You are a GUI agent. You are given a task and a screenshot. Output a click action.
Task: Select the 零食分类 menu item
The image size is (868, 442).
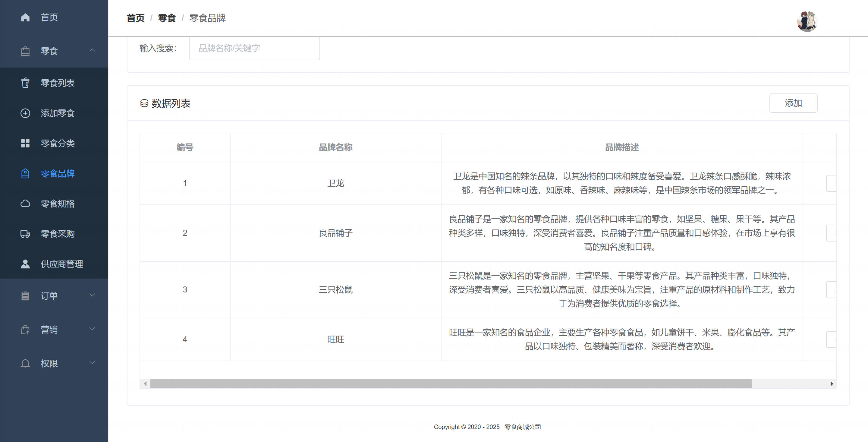tap(54, 143)
